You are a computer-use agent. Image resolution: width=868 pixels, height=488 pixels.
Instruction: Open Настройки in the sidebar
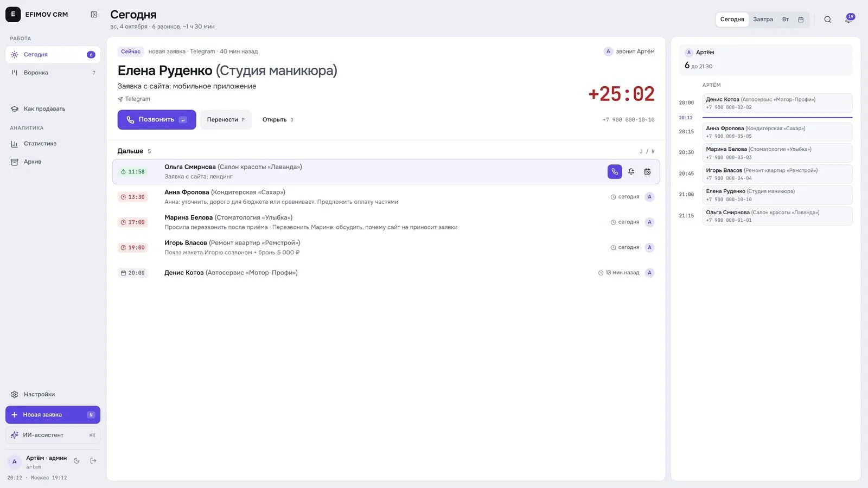pyautogui.click(x=53, y=394)
